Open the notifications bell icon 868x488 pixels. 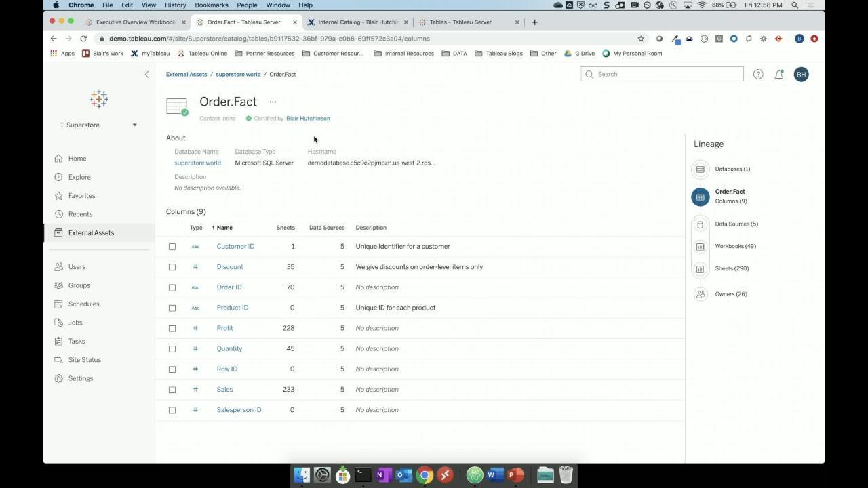(779, 75)
